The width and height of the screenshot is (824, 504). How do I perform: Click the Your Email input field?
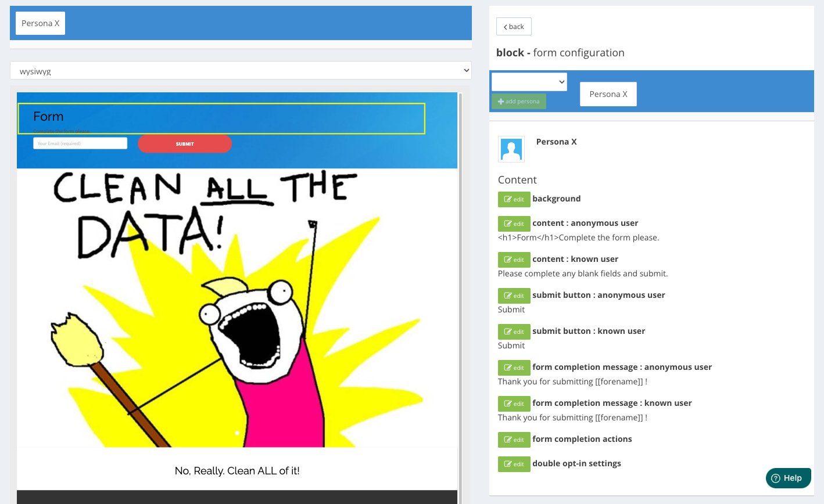(80, 143)
